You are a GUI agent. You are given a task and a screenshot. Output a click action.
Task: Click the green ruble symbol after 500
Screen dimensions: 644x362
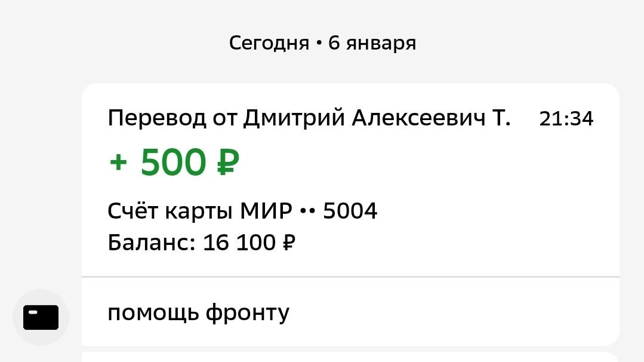coord(227,162)
